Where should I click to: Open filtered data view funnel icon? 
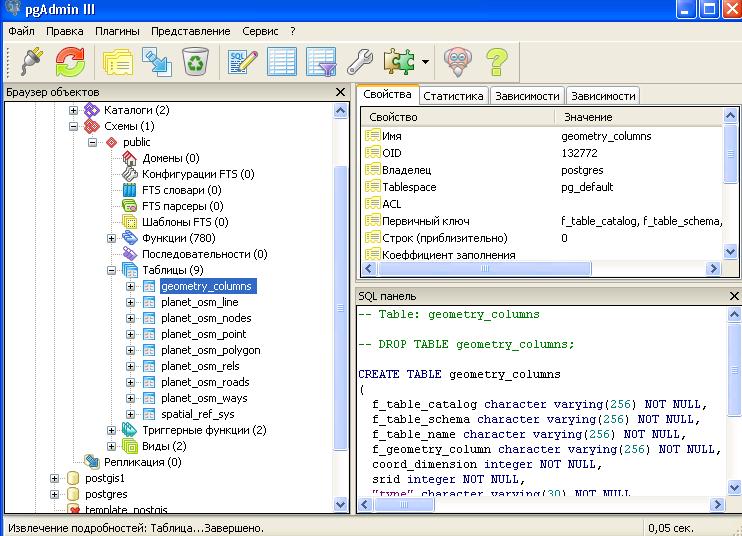pyautogui.click(x=321, y=62)
